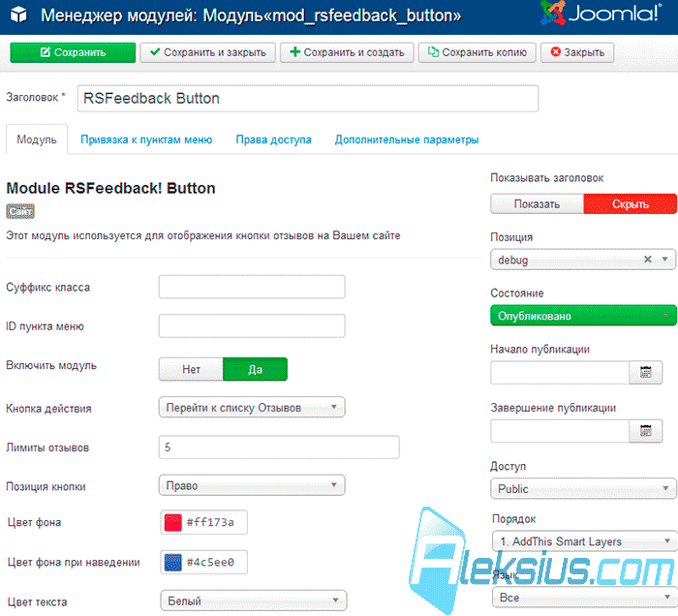Click Сохранить и создать button

coord(347,52)
